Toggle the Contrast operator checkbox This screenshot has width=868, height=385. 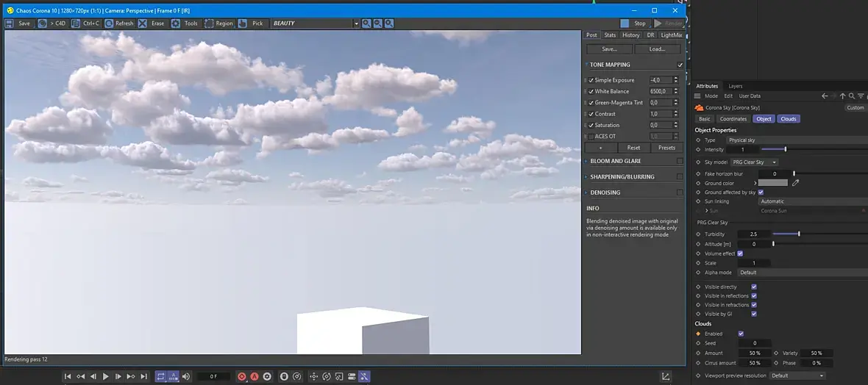click(x=591, y=114)
